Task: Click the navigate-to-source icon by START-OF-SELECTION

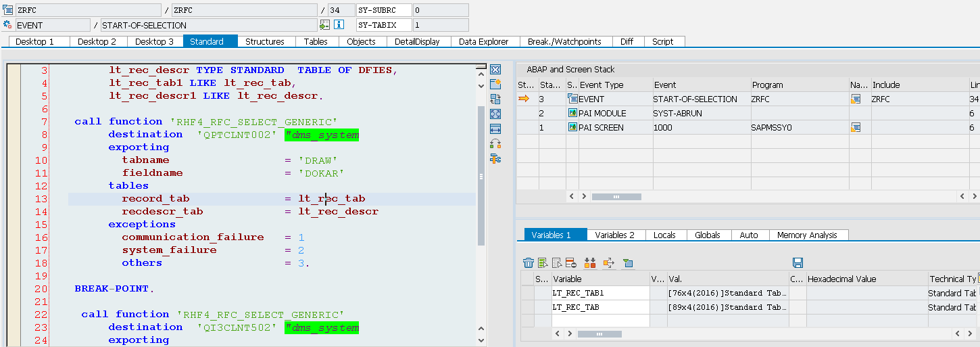Action: coord(325,25)
